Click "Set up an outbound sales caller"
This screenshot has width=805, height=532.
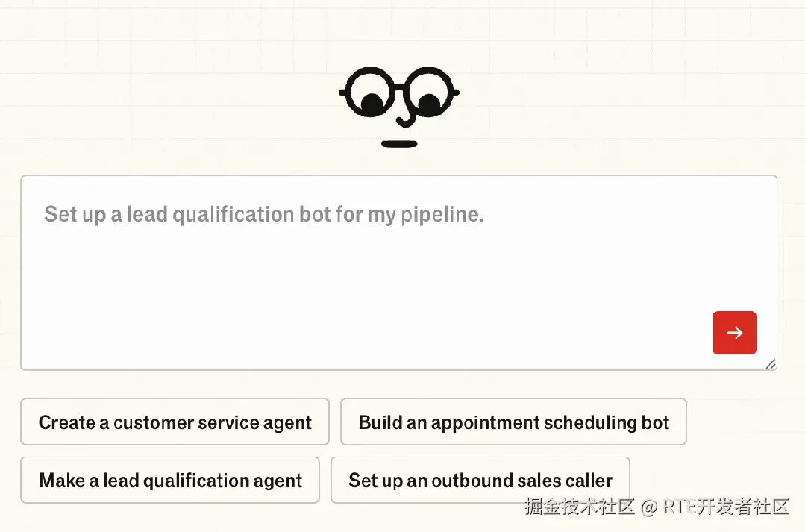point(480,481)
